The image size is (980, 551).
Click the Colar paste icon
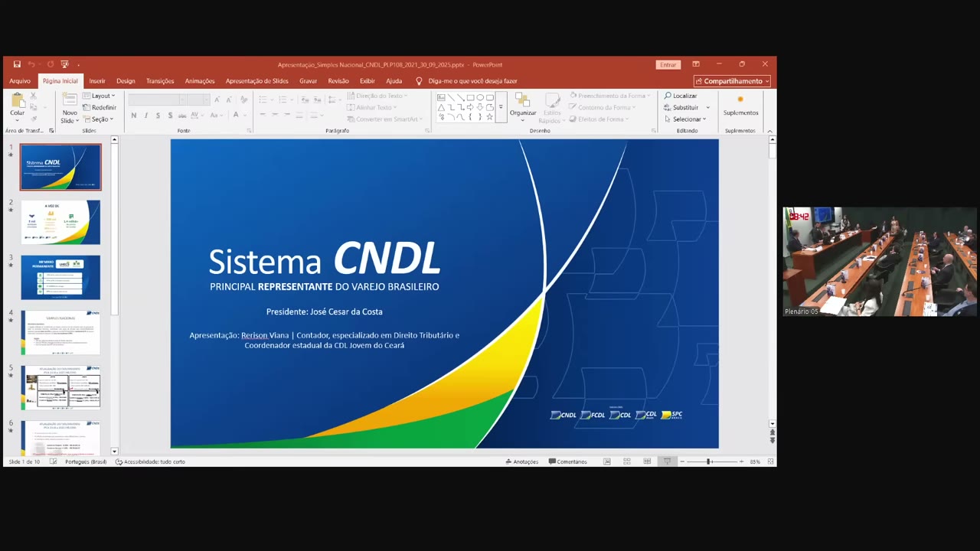17,102
